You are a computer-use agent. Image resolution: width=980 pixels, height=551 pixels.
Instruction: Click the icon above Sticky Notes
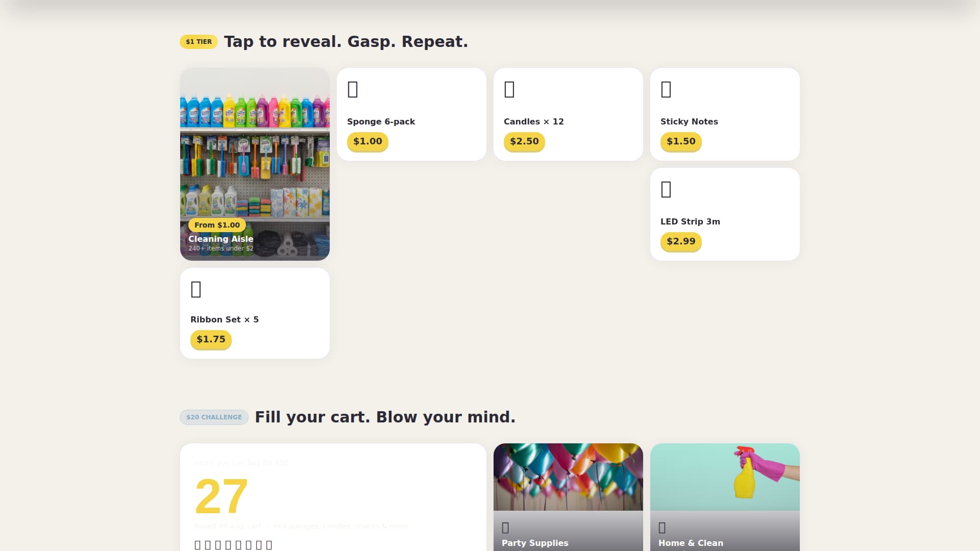coord(666,89)
